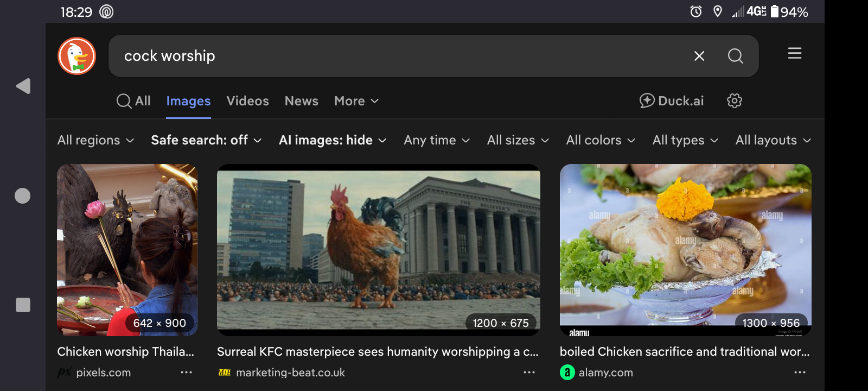
Task: Expand the More tab menu
Action: pyautogui.click(x=356, y=101)
